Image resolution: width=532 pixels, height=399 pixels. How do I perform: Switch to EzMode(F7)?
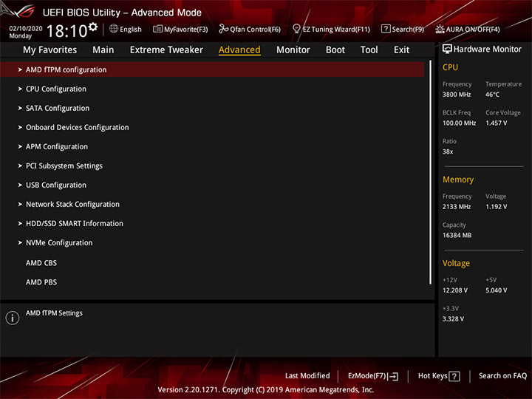(367, 376)
